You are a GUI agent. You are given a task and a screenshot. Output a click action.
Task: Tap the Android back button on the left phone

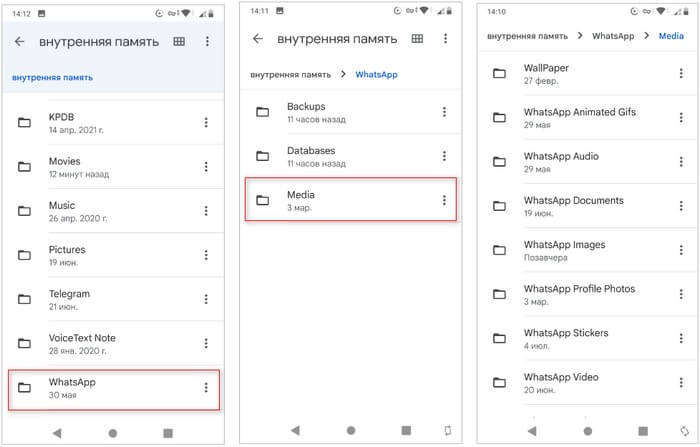57,433
